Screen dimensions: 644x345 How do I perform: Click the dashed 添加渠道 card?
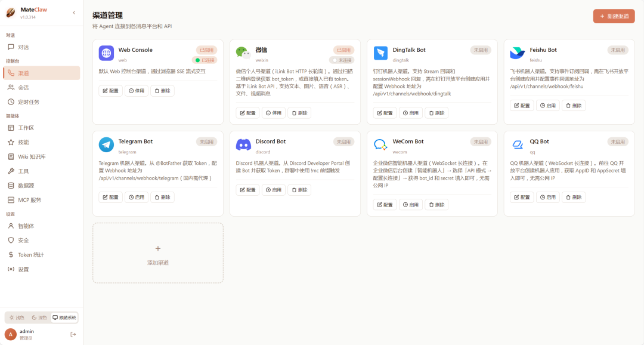tap(157, 253)
